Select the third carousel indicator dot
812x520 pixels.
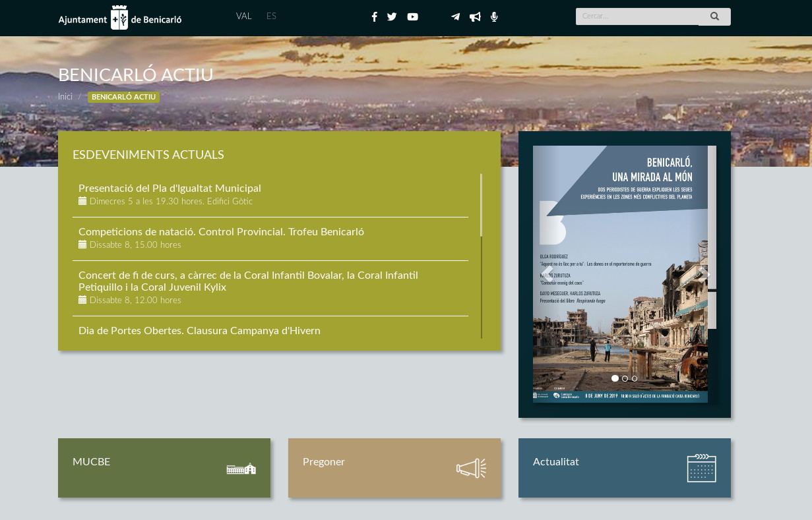[635, 378]
